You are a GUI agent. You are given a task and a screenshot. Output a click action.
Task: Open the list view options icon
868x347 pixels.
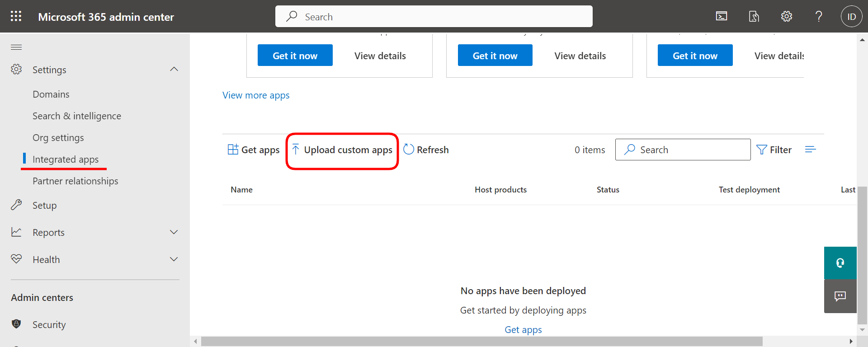point(810,150)
